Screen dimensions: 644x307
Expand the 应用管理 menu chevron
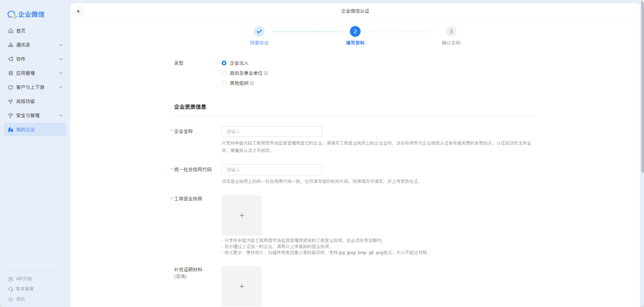tap(61, 73)
